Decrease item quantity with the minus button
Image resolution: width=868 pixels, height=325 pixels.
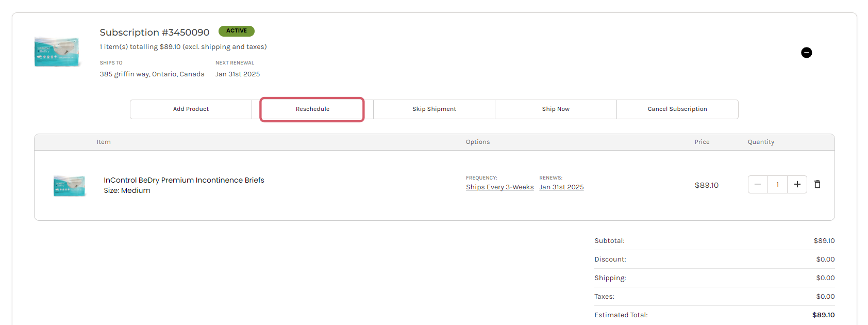coord(758,185)
